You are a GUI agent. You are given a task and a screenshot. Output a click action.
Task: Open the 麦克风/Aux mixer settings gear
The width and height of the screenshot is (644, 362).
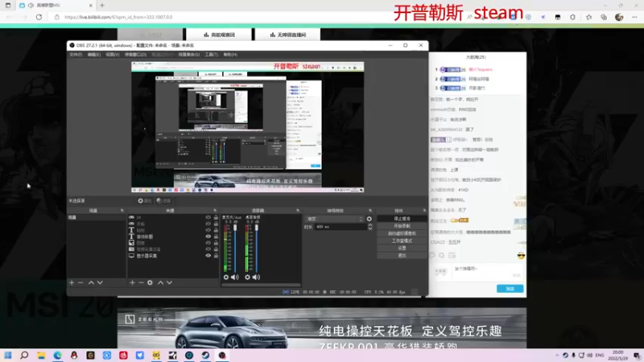tap(226, 277)
